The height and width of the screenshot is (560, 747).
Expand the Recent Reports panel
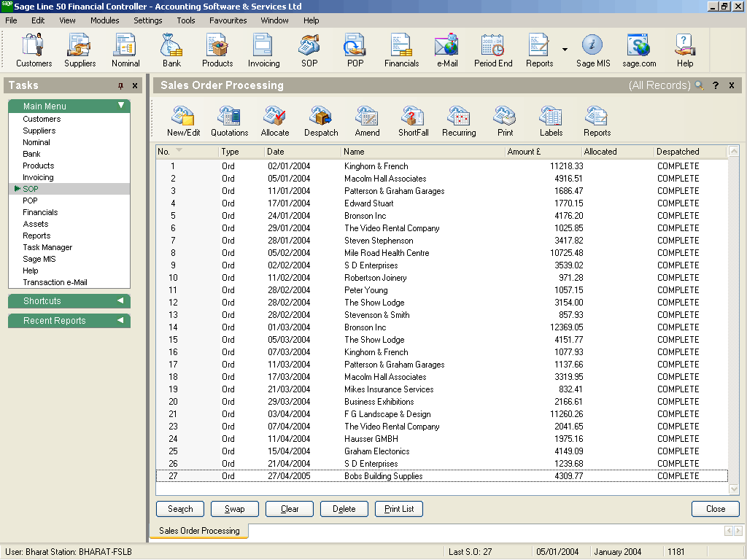(x=69, y=321)
